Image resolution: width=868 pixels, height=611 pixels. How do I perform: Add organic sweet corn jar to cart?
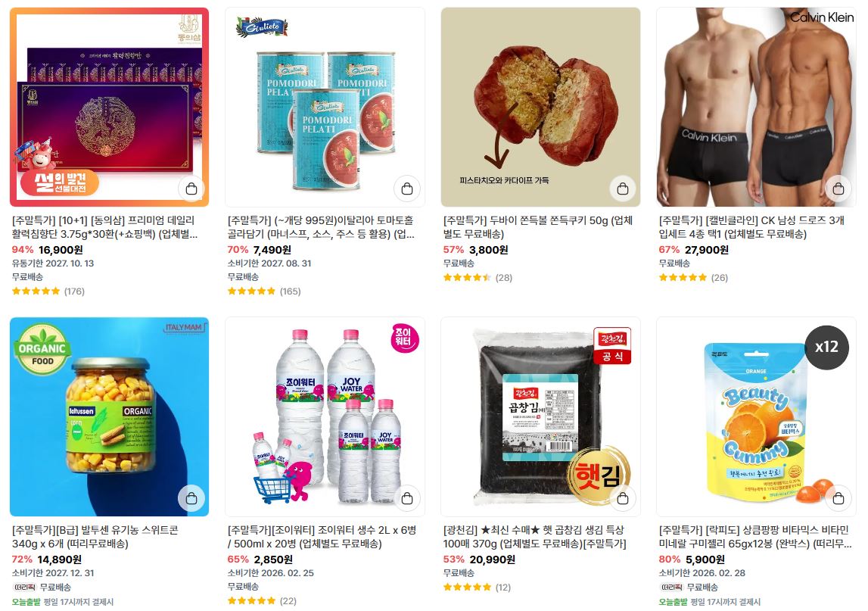tap(191, 498)
